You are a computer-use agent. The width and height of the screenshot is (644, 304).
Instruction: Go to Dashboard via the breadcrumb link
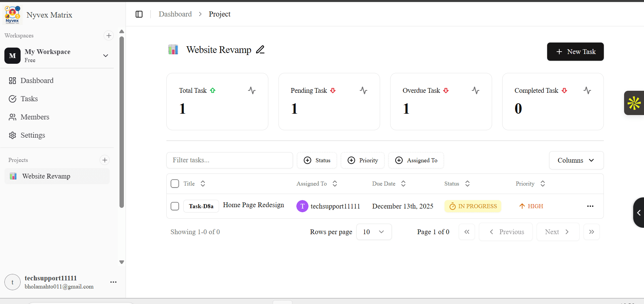(x=175, y=14)
